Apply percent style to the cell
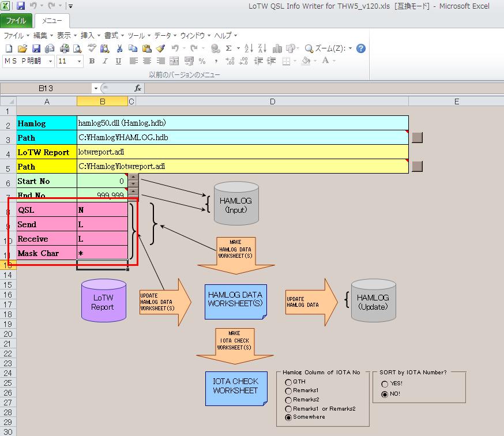 202,61
